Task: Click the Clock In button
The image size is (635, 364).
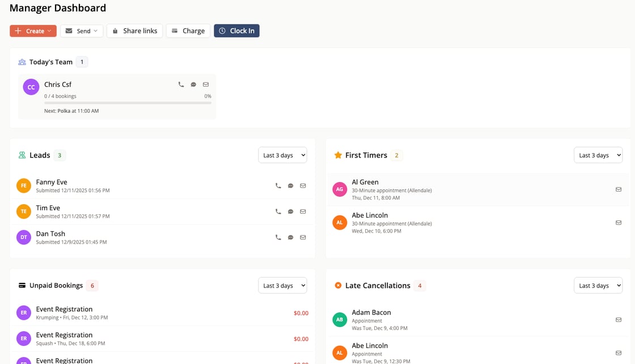Action: (236, 31)
